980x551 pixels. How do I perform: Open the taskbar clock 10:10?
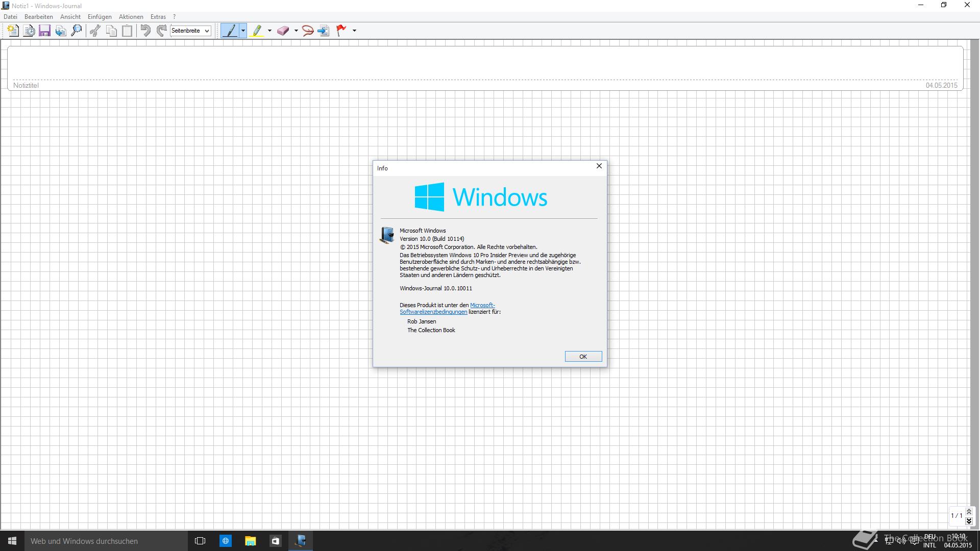[958, 541]
